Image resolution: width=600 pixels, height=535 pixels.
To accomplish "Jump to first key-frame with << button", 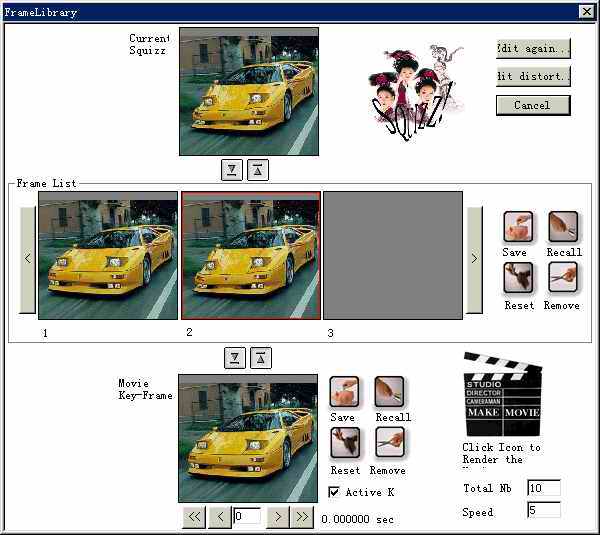I will [x=194, y=517].
